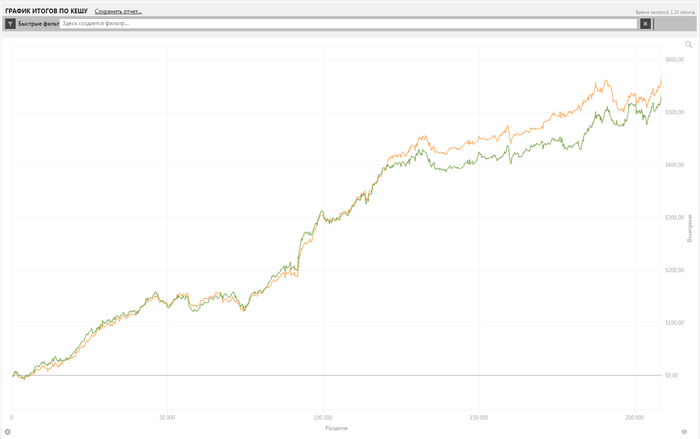Click the '$100,00' axis label
The image size is (700, 439).
[x=674, y=322]
